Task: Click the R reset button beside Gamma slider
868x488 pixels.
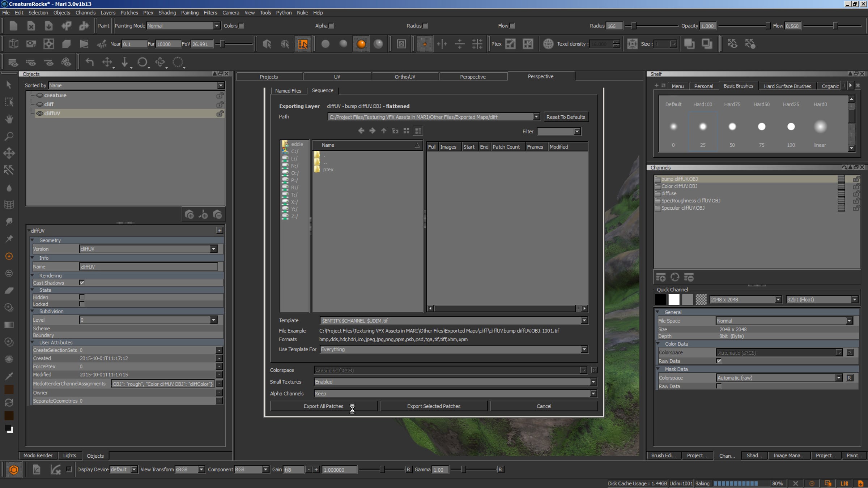Action: pyautogui.click(x=500, y=470)
